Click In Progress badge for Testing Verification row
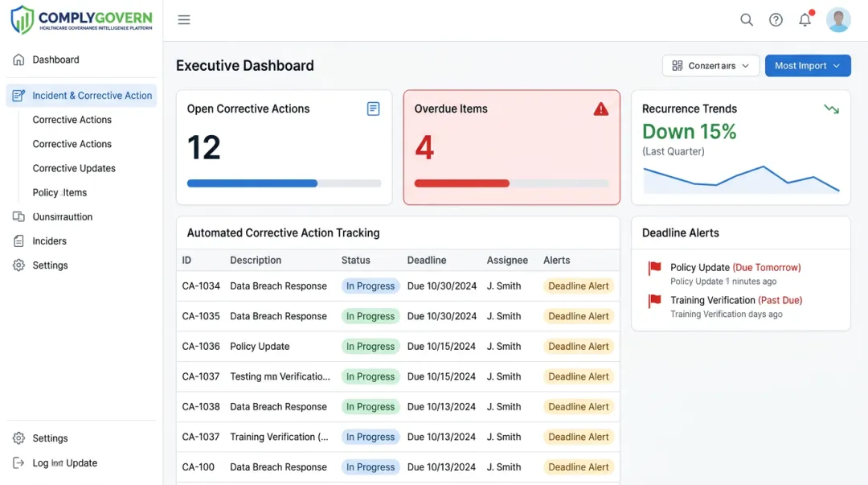This screenshot has height=485, width=868. pyautogui.click(x=371, y=377)
